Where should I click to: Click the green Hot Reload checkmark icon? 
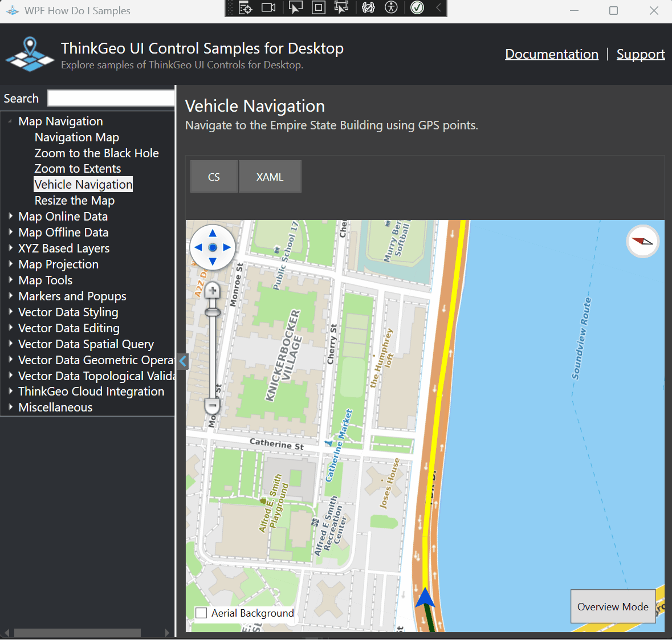(417, 8)
